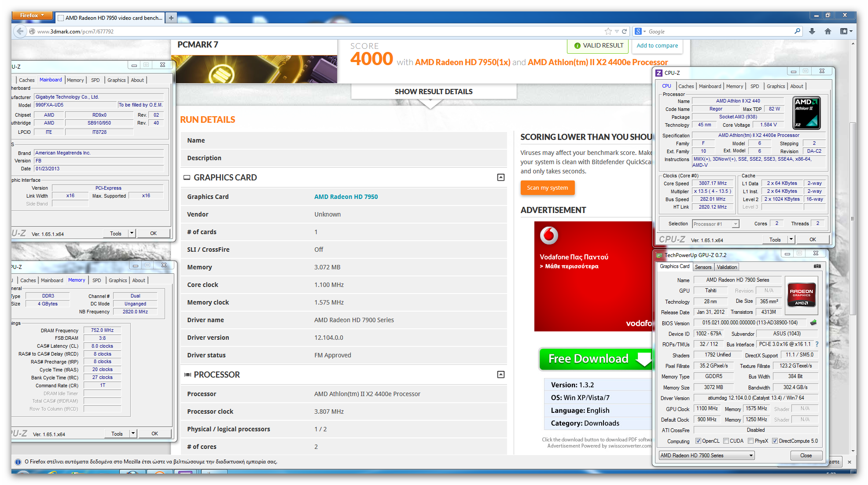This screenshot has height=485, width=868.
Task: Open Sensors tab in GPU-Z
Action: [703, 267]
